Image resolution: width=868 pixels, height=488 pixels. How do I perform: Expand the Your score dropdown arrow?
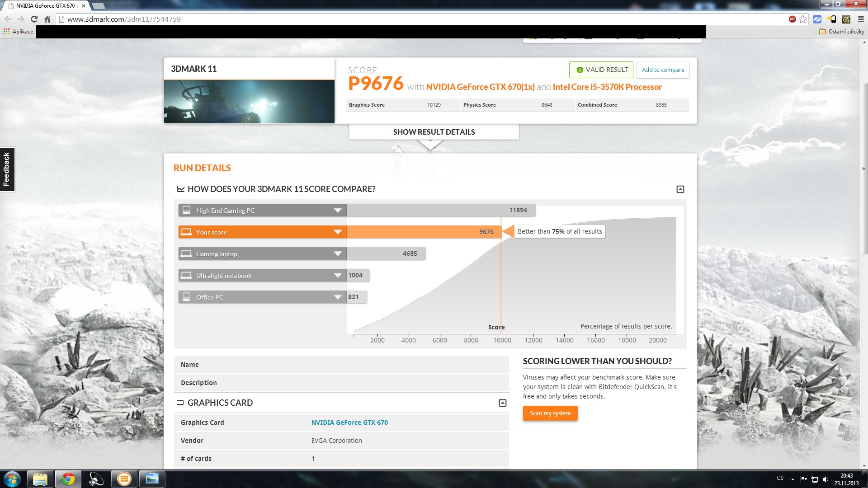(x=337, y=232)
